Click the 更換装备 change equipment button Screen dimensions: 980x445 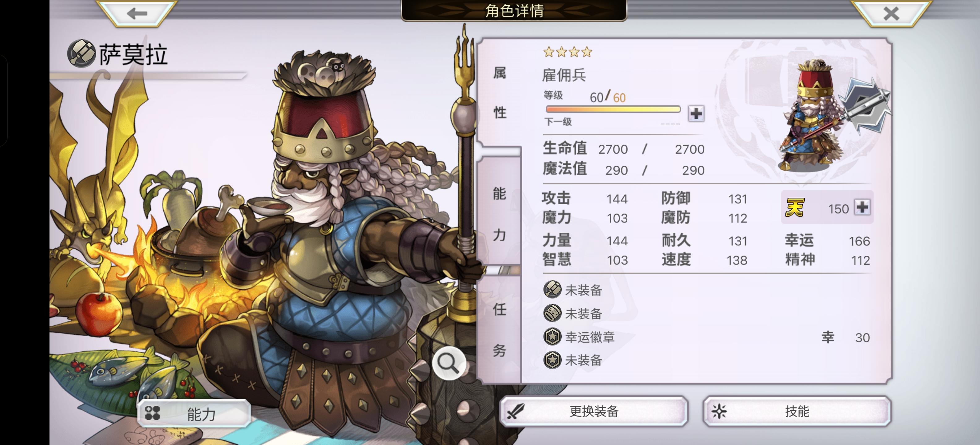(594, 411)
